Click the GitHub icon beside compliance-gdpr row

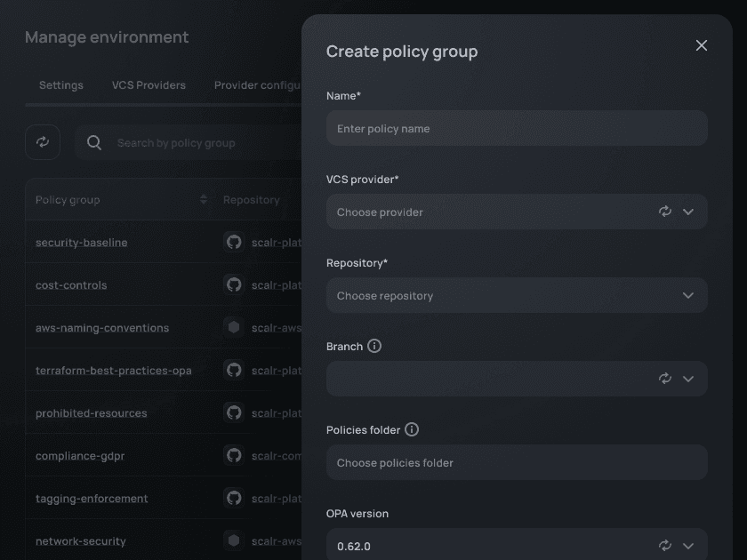(233, 455)
